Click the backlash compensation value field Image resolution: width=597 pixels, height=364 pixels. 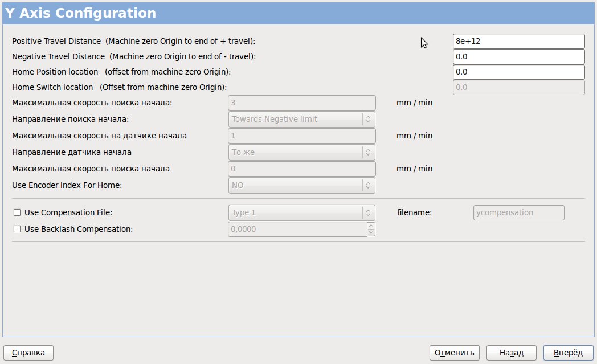297,229
